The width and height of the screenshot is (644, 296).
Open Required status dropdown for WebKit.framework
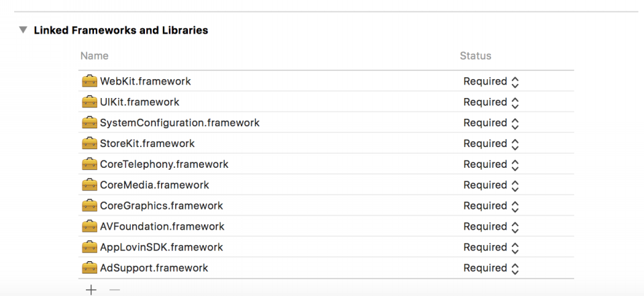point(491,81)
